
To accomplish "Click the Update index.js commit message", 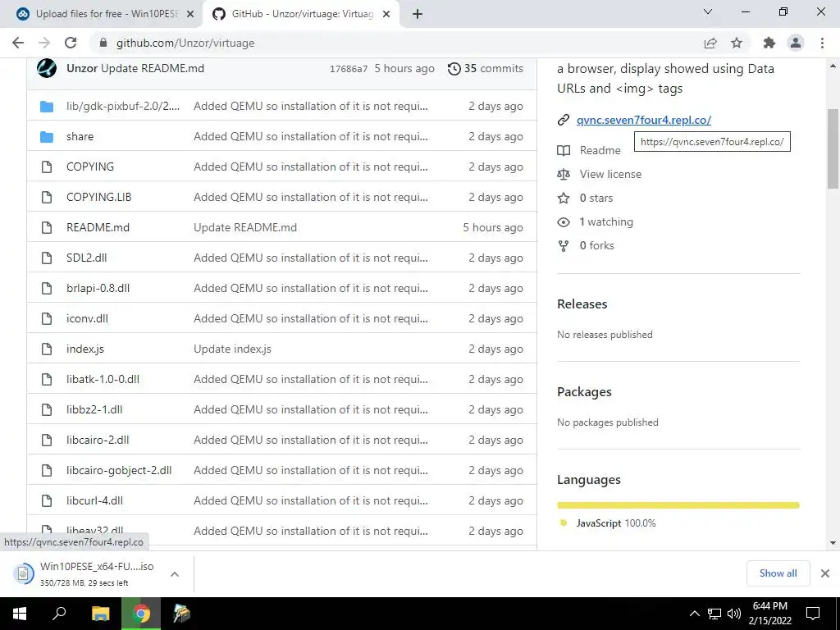I will (x=232, y=349).
